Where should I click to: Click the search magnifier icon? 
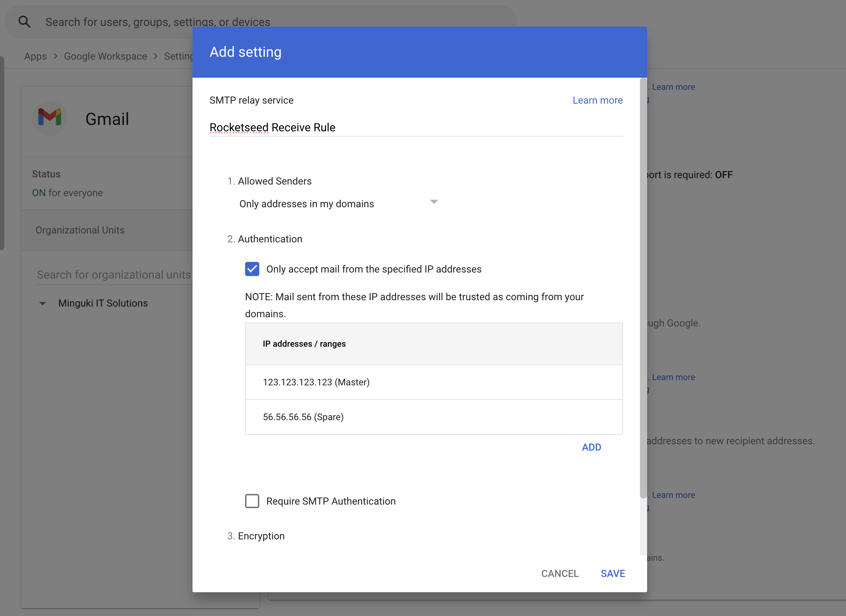25,22
